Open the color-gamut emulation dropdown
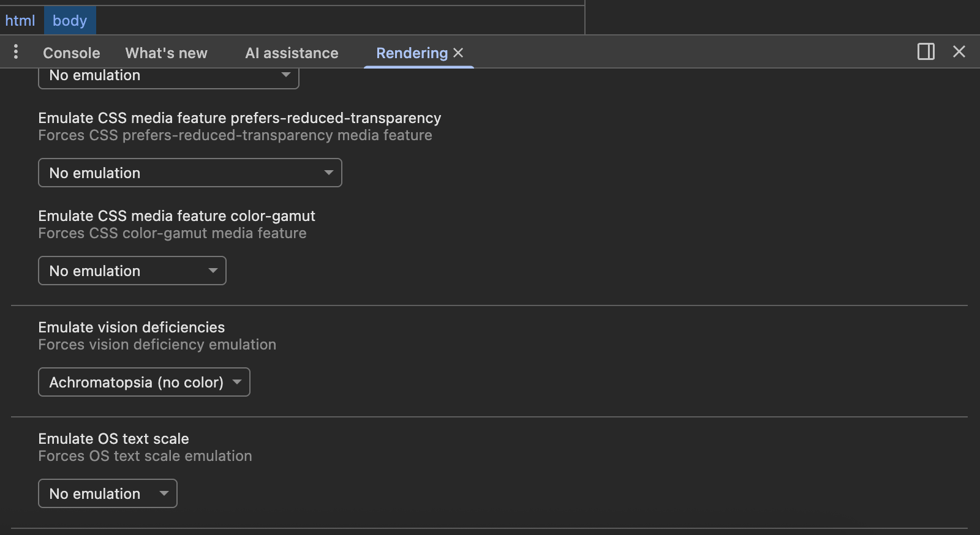 point(132,271)
